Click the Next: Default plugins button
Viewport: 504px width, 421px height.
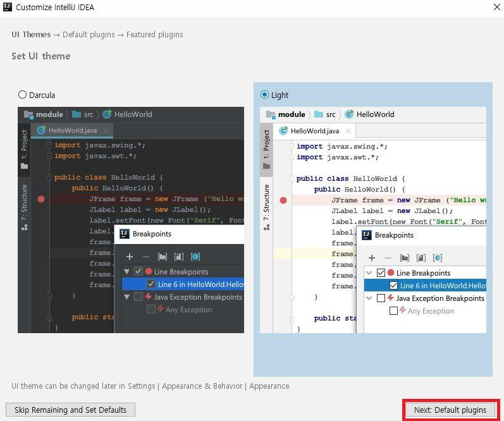point(450,410)
